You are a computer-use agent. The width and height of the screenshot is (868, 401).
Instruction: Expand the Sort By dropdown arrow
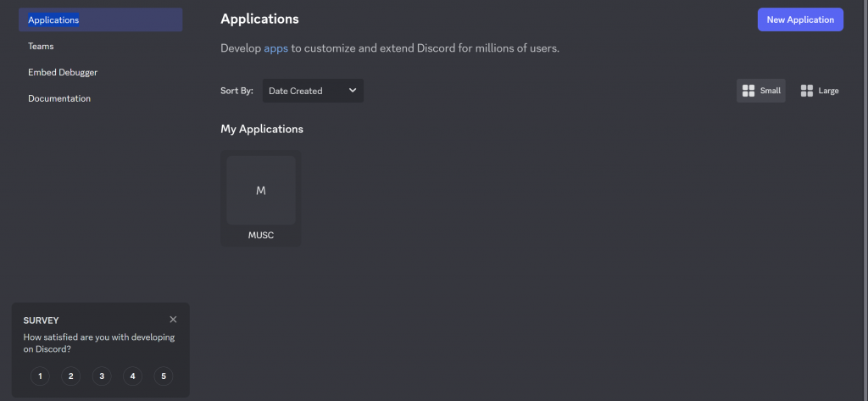[x=353, y=91]
